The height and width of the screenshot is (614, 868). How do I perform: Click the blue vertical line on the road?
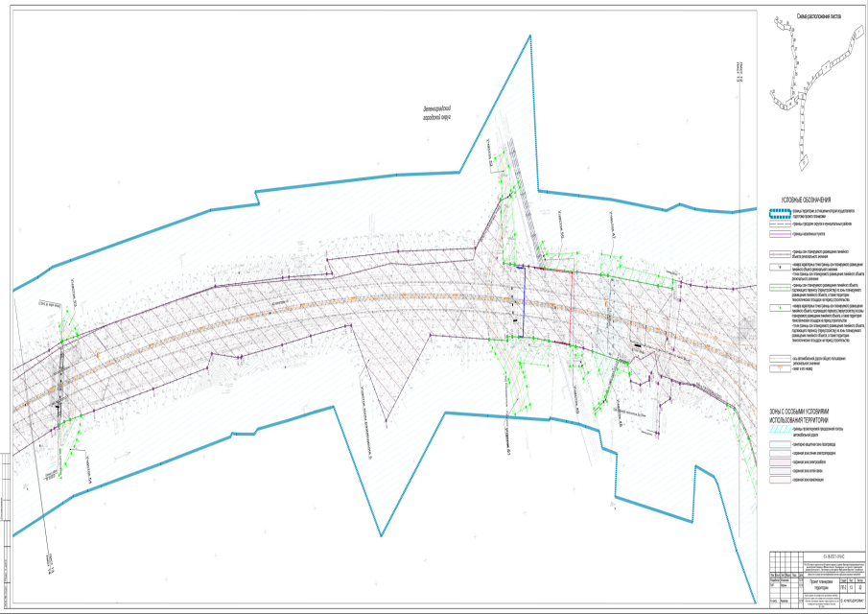524,299
